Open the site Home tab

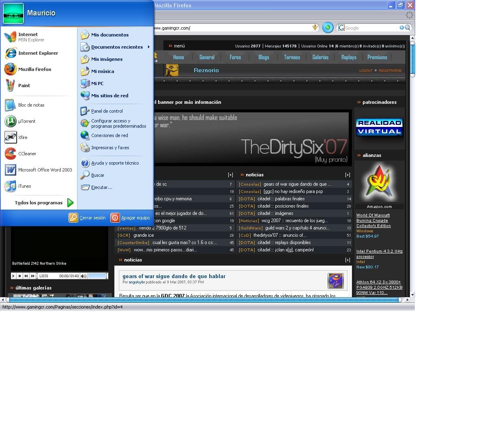click(x=178, y=57)
